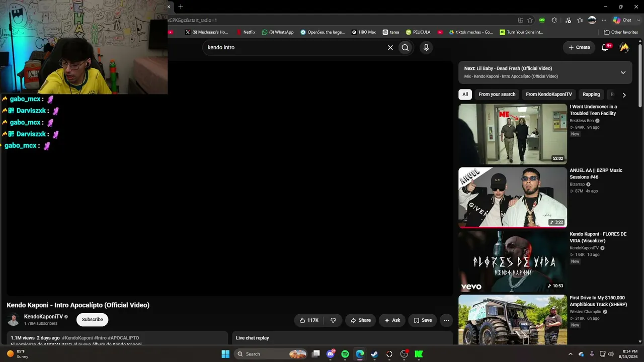
Task: Open Kick app from the taskbar
Action: pos(419,354)
